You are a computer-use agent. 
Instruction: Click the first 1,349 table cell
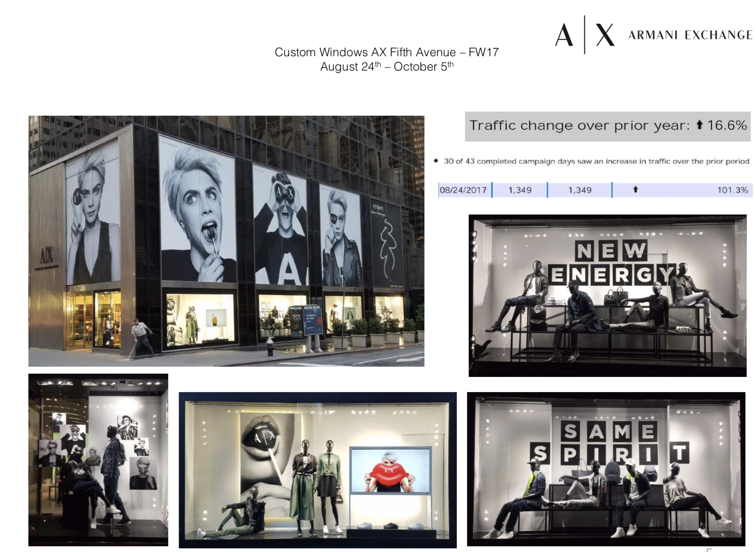(x=519, y=190)
